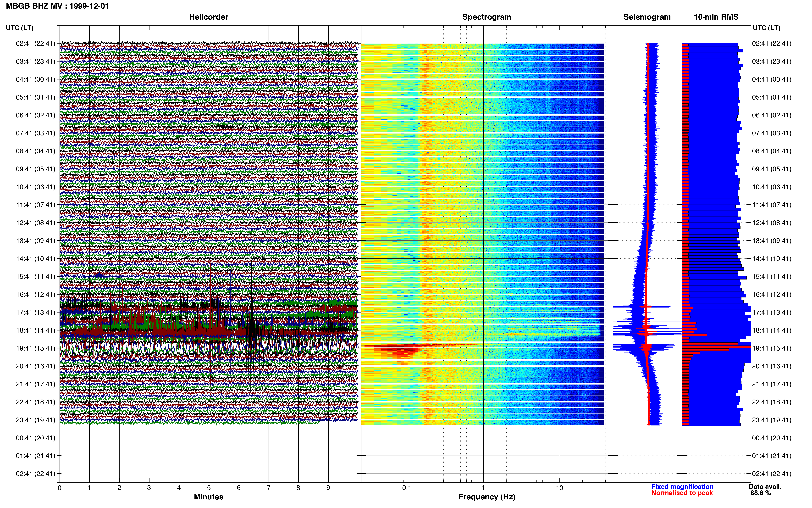Click tick label '7' on the Minutes axis
812x508 pixels.
(269, 488)
